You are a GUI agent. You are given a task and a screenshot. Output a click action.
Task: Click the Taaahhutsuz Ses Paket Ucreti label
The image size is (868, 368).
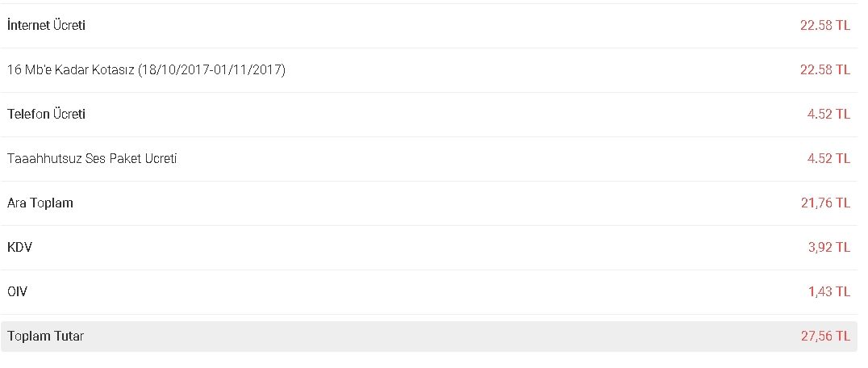click(x=92, y=159)
